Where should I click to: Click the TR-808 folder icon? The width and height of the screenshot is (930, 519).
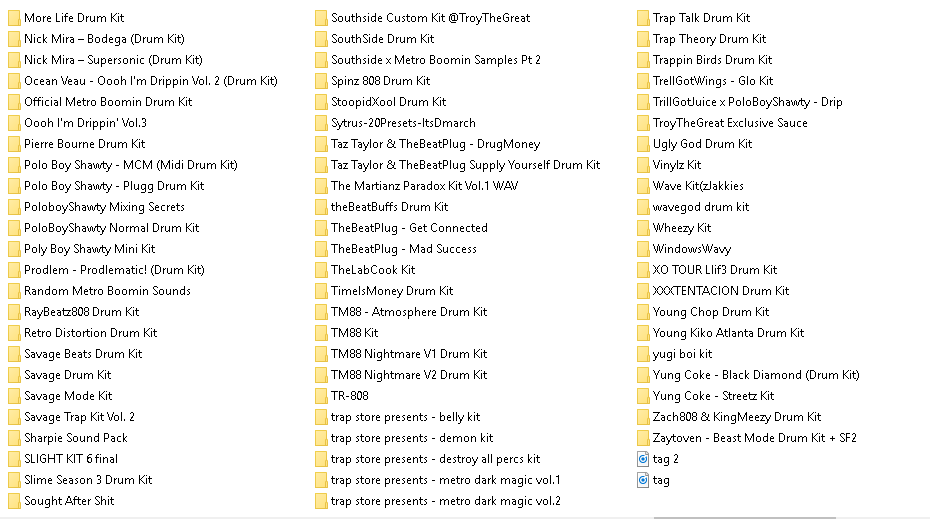click(321, 396)
